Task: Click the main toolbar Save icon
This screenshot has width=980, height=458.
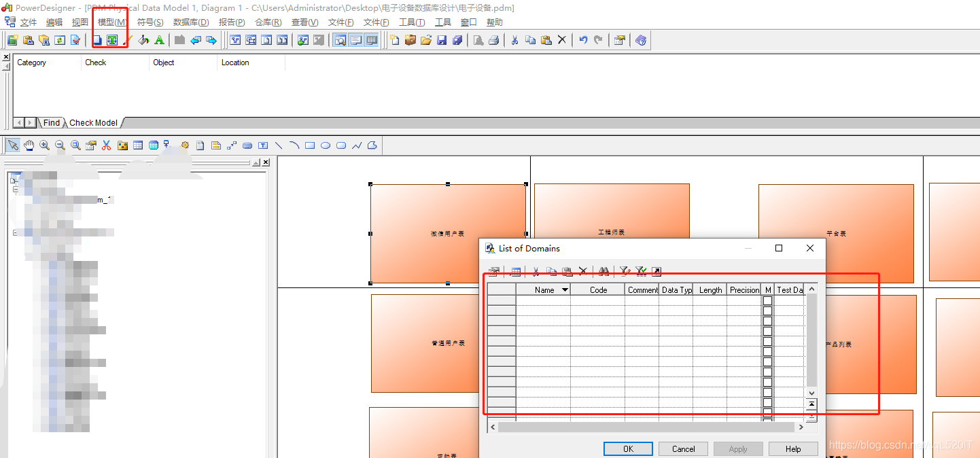Action: coord(442,40)
